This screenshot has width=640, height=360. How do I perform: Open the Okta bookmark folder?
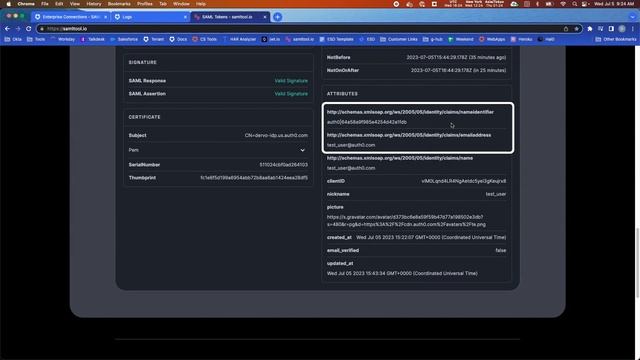(13, 40)
